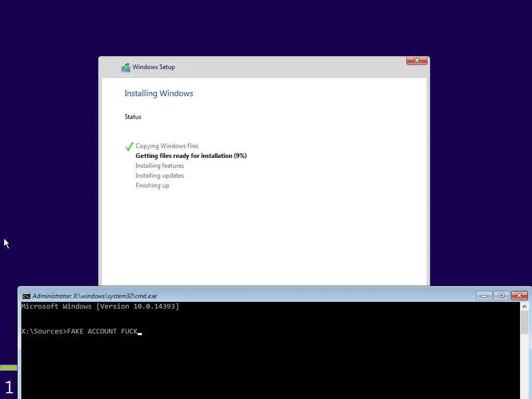The width and height of the screenshot is (532, 399).
Task: Click "Getting files ready for installation (9%)"
Action: [x=191, y=156]
